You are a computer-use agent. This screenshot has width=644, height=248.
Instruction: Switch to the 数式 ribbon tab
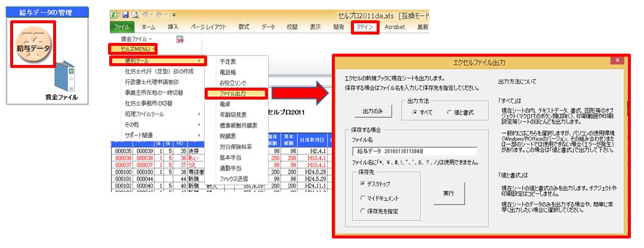click(244, 27)
